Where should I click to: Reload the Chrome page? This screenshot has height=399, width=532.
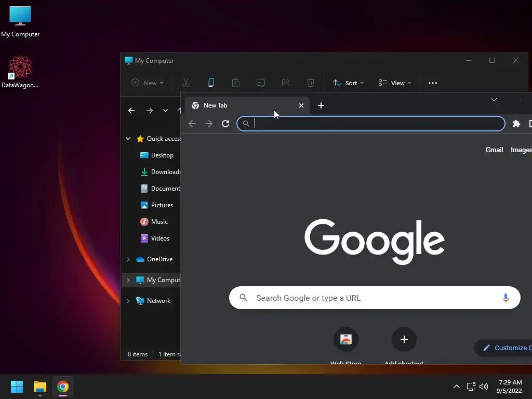tap(225, 124)
